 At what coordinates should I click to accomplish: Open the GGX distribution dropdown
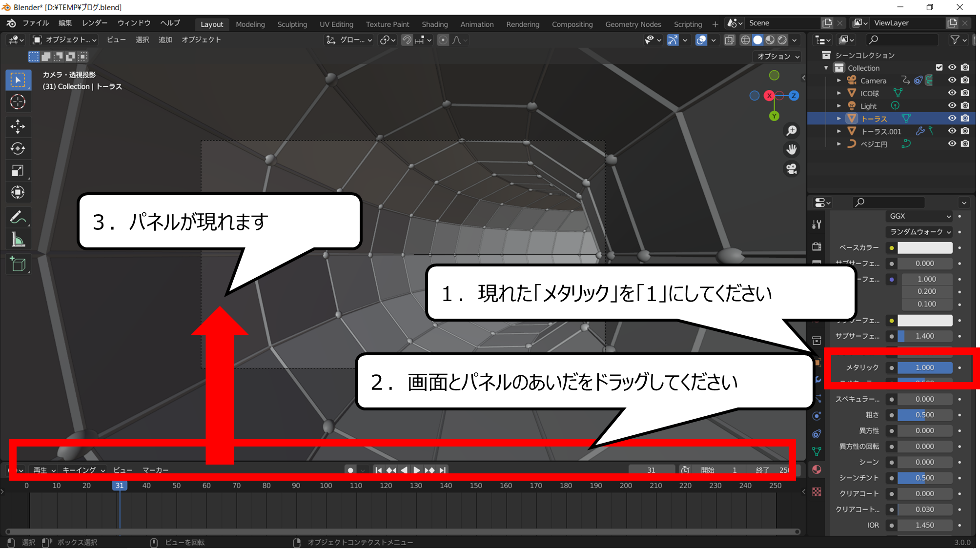[919, 216]
